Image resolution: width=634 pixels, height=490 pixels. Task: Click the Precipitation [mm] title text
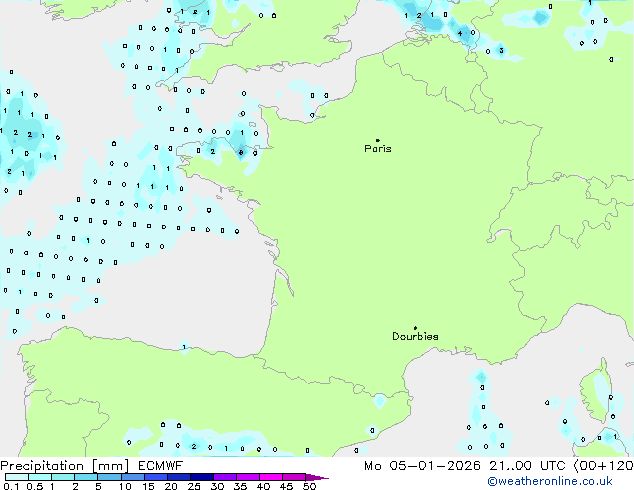65,466
